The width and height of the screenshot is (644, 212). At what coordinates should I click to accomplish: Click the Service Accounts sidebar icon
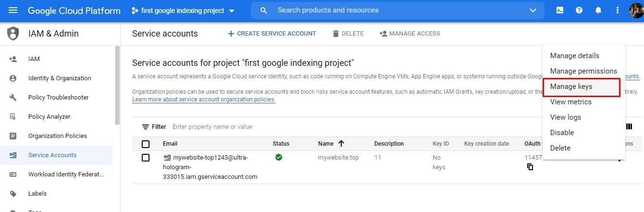click(x=13, y=155)
